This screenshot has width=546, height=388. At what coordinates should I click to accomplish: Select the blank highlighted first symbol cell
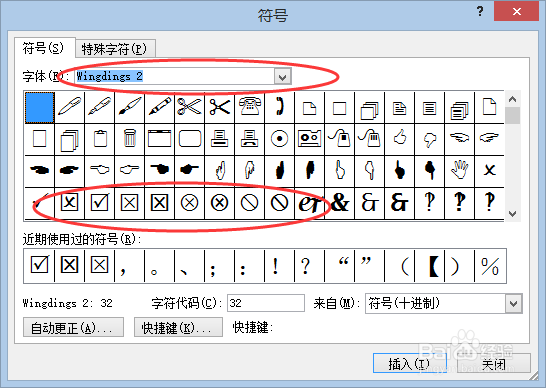pyautogui.click(x=40, y=107)
